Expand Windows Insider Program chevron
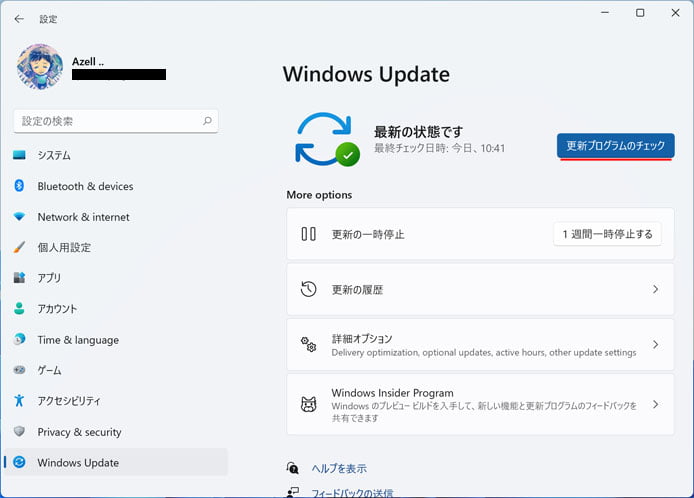The image size is (694, 498). (x=655, y=404)
